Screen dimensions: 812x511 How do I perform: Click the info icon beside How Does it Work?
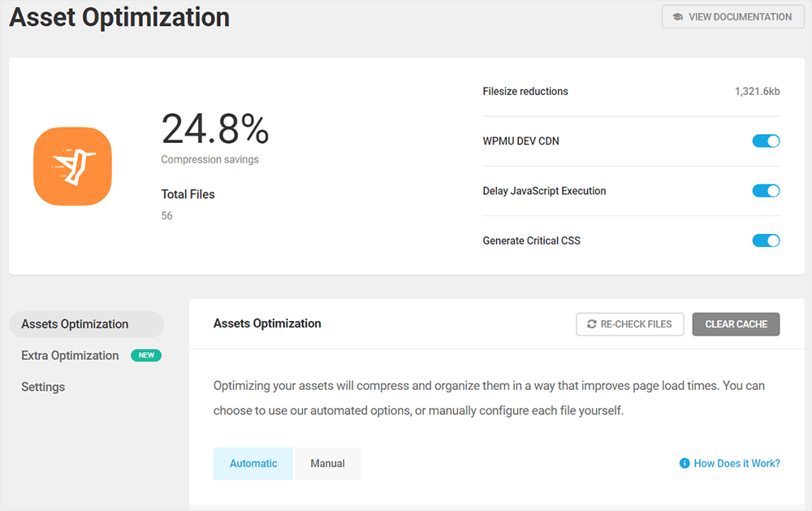click(684, 463)
